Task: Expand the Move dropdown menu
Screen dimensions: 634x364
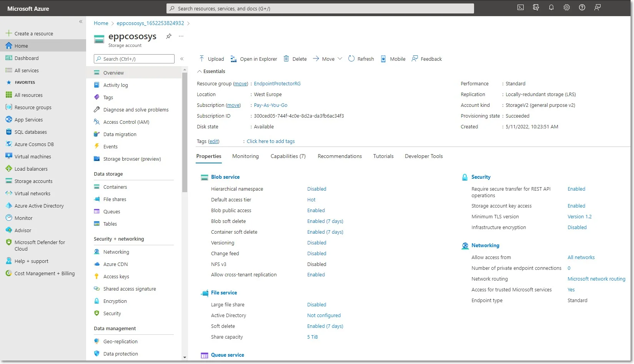Action: coord(340,59)
